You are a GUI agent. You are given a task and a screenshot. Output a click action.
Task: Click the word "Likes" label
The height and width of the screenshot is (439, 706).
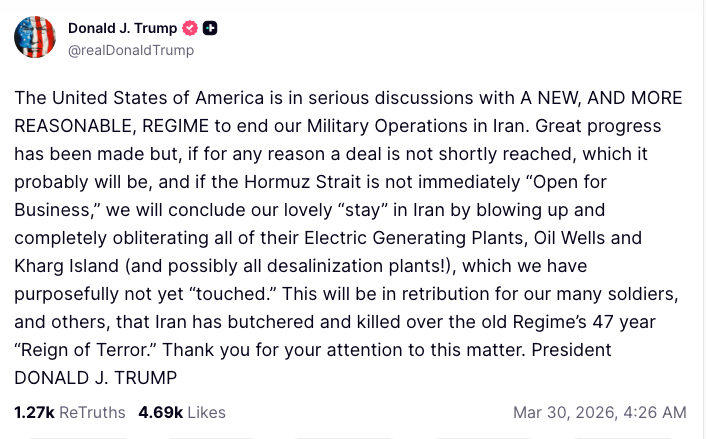click(x=206, y=412)
